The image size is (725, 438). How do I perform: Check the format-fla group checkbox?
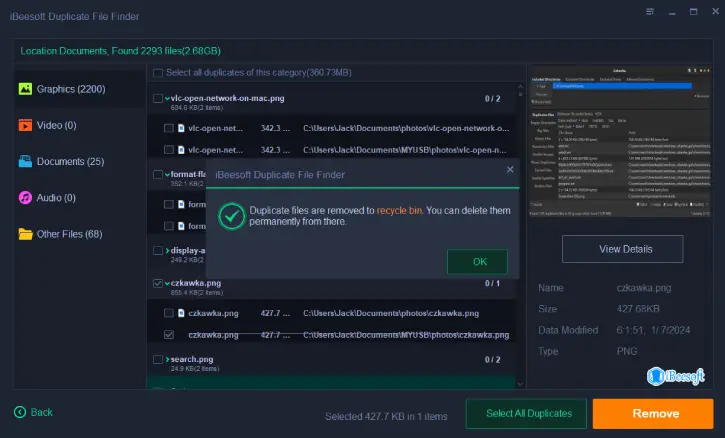(158, 174)
